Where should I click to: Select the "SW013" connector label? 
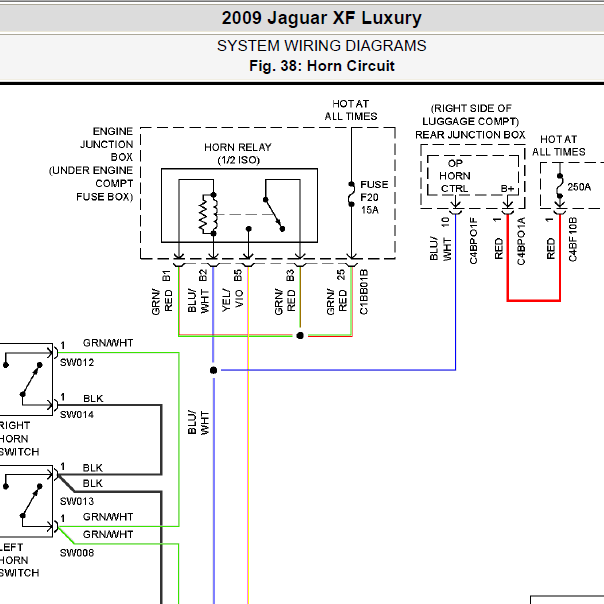click(x=77, y=501)
